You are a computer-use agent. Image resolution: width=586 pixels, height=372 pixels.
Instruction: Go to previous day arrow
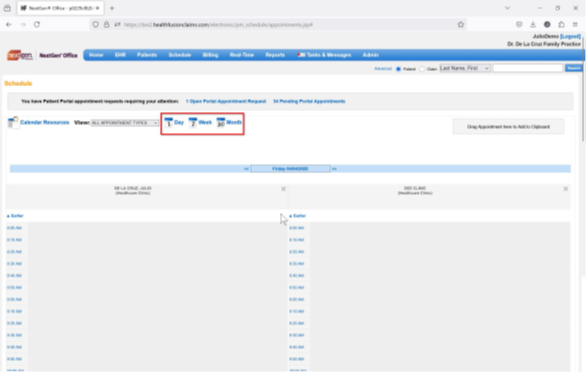pos(246,169)
